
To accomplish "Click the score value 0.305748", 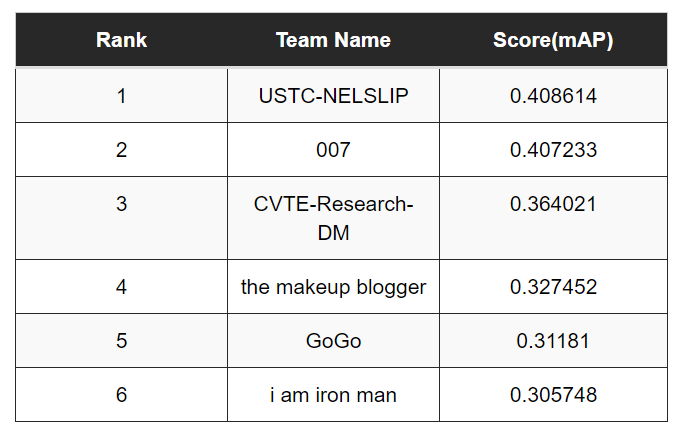I will tap(553, 395).
